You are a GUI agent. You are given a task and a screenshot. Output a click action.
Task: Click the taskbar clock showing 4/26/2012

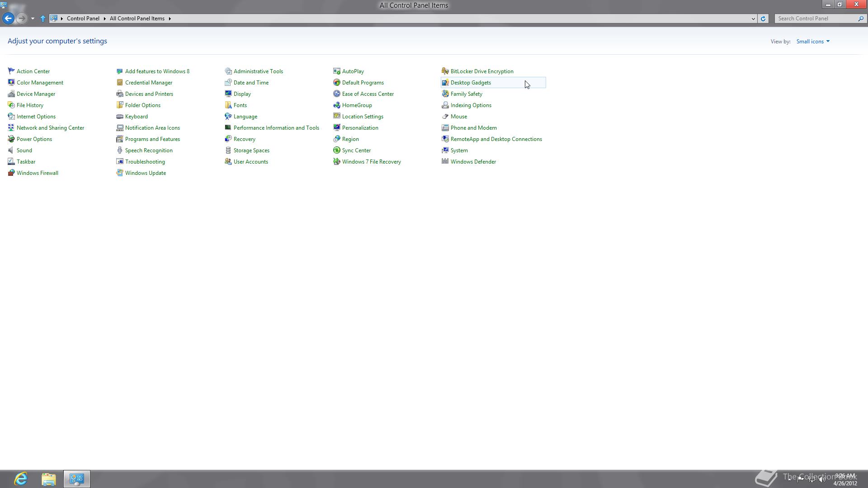tap(845, 479)
